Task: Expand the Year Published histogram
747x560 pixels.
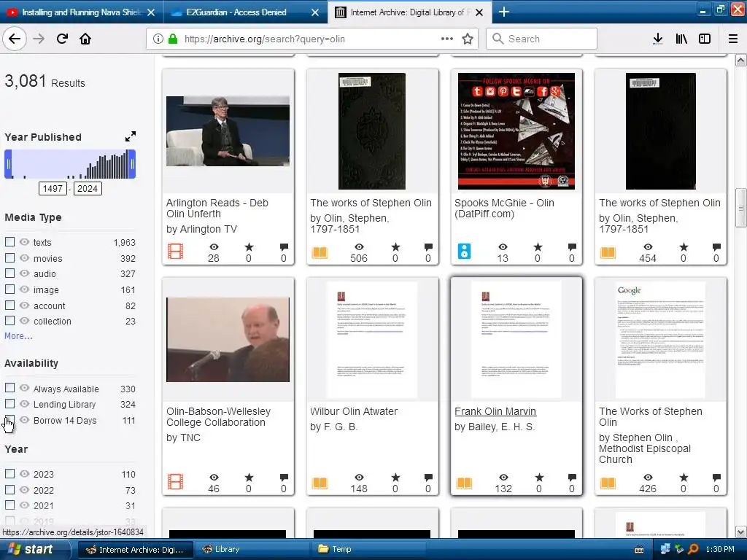Action: coord(130,136)
